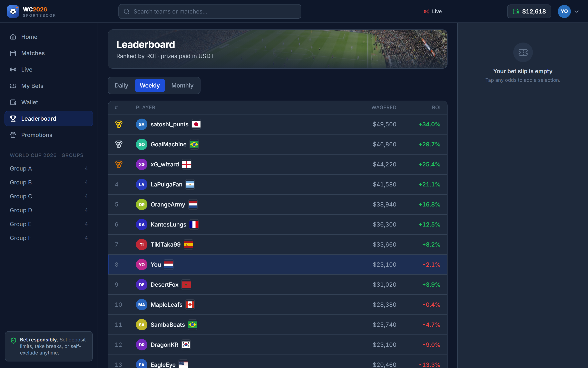Click the $41,580 wagered amount
This screenshot has width=588, height=368.
click(x=384, y=184)
